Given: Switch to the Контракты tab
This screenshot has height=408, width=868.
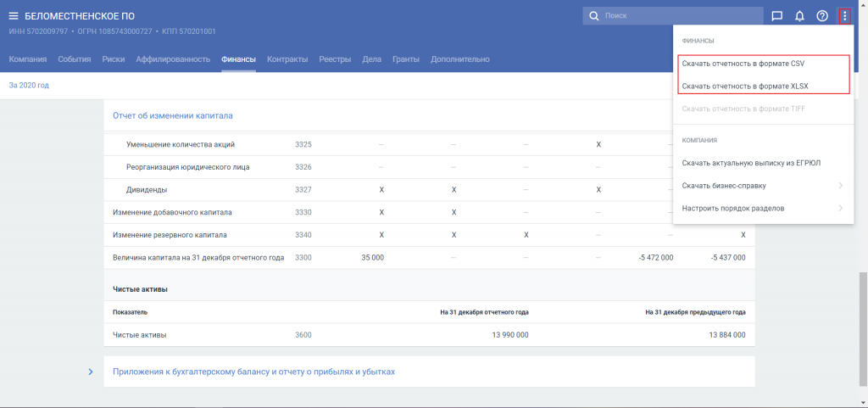Looking at the screenshot, I should [x=287, y=59].
